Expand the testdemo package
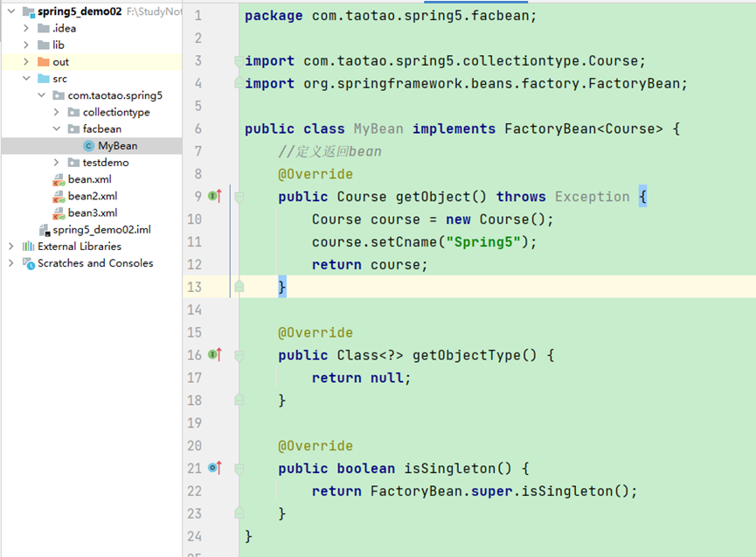Image resolution: width=756 pixels, height=557 pixels. [x=57, y=163]
